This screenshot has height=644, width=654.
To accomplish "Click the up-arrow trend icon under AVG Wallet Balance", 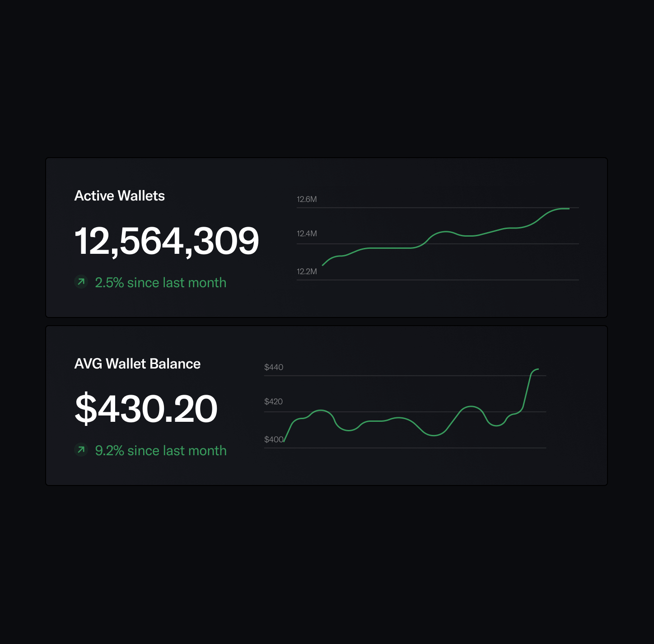I will 81,450.
